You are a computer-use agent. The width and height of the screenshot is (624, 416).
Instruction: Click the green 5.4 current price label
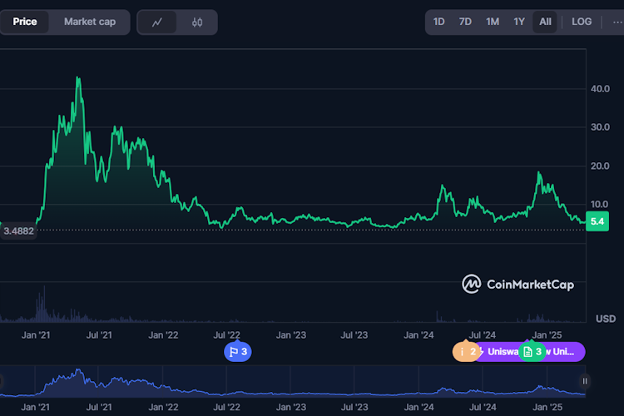(x=598, y=221)
